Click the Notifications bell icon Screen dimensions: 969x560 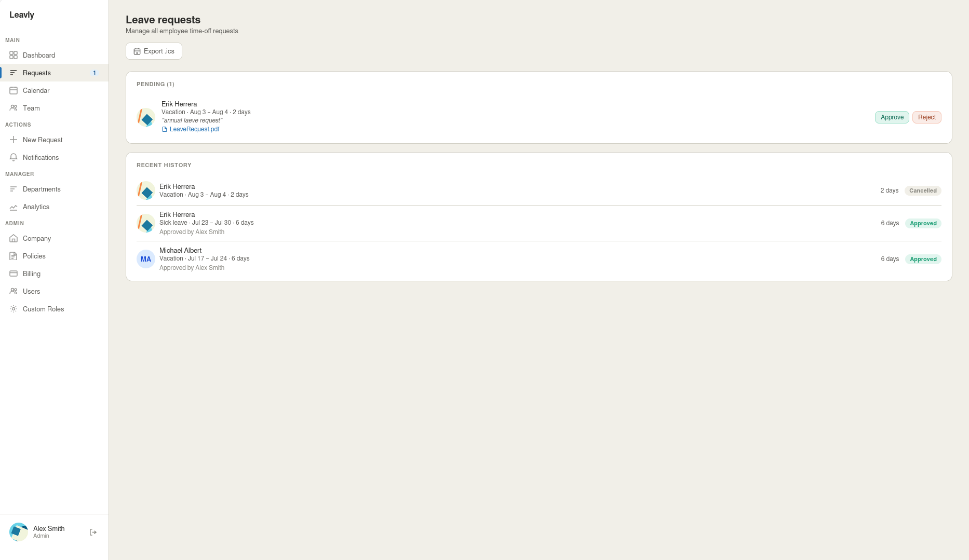14,157
